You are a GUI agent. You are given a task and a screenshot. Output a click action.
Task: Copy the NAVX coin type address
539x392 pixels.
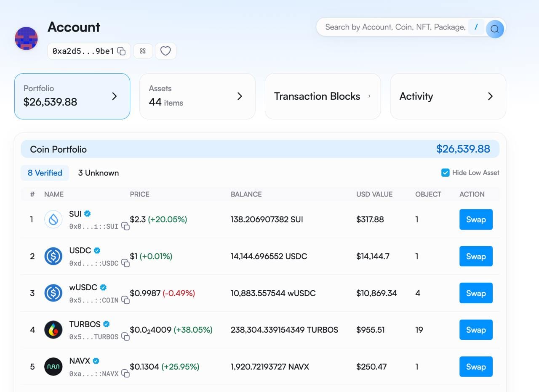(x=125, y=373)
